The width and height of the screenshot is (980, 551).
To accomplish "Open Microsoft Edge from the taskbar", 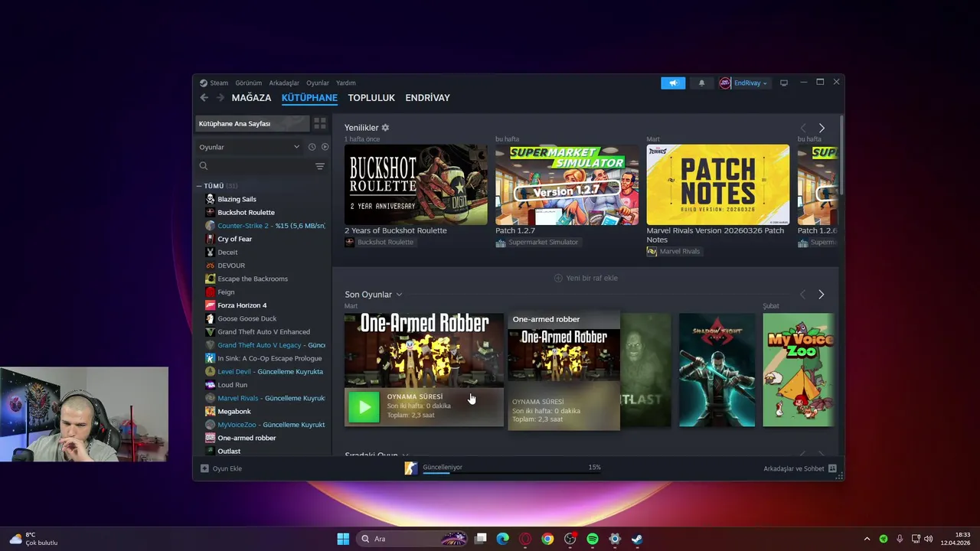I will click(x=502, y=539).
